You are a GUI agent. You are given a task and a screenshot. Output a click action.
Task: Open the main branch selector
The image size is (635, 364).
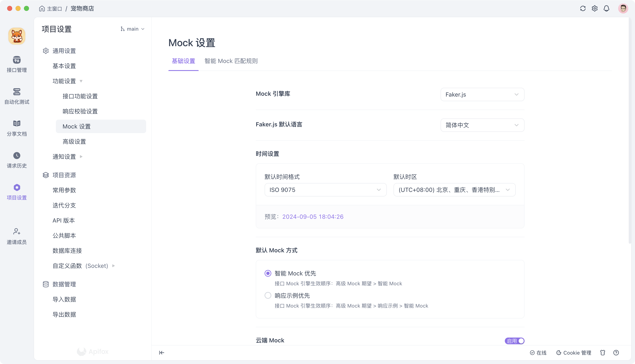tap(133, 29)
